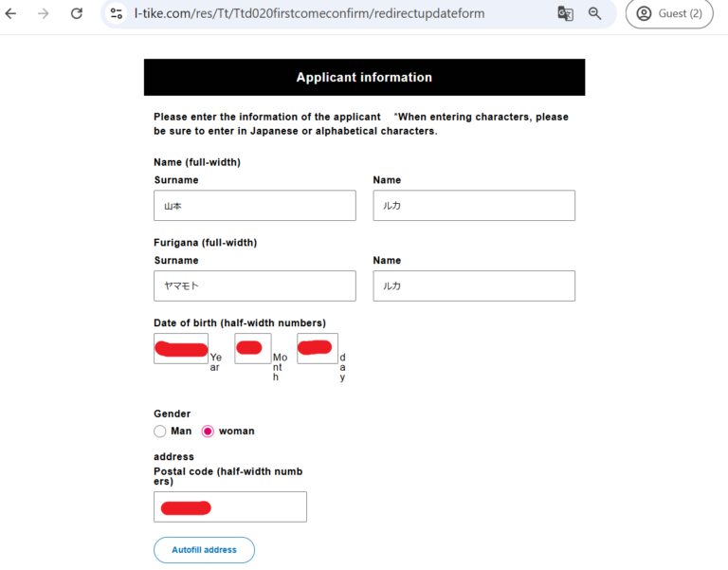Image resolution: width=728 pixels, height=570 pixels.
Task: Click the Autofill address button
Action: point(204,550)
